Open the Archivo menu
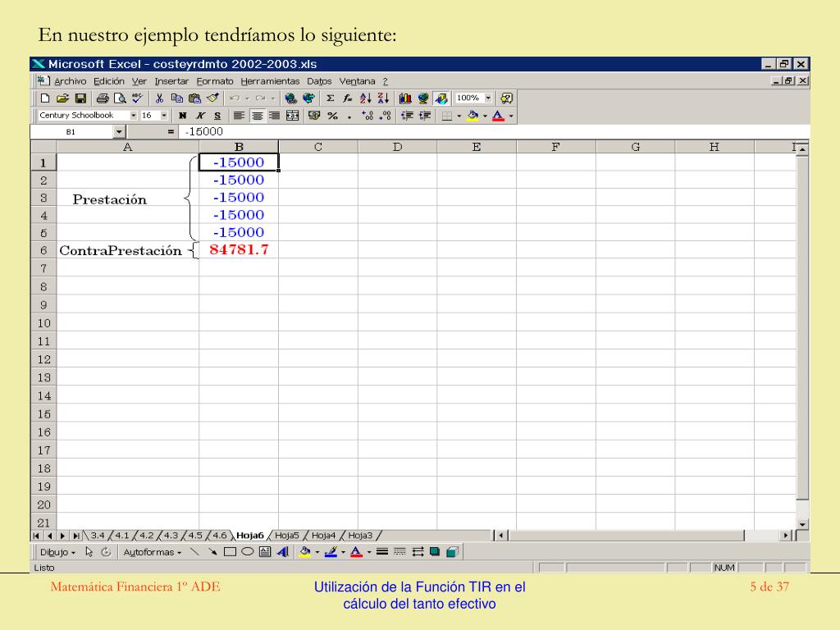 [71, 81]
